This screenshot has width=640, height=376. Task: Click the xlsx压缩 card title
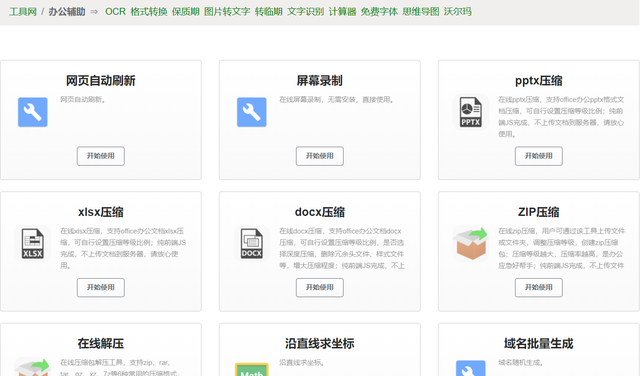(x=101, y=212)
